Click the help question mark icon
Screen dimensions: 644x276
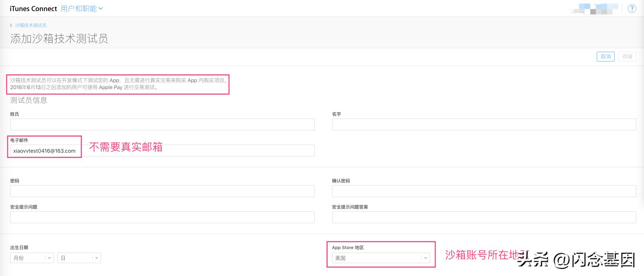coord(632,9)
